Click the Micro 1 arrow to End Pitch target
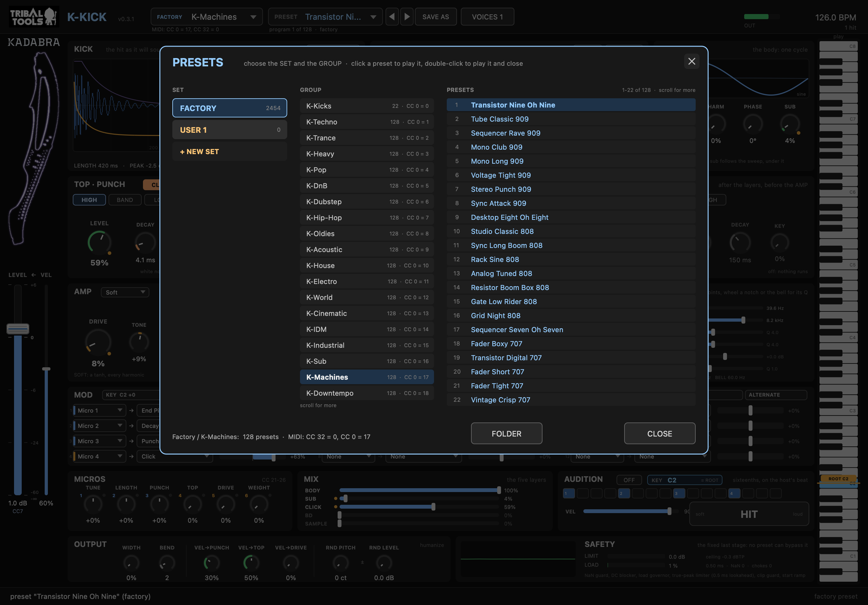This screenshot has width=868, height=605. pos(131,410)
